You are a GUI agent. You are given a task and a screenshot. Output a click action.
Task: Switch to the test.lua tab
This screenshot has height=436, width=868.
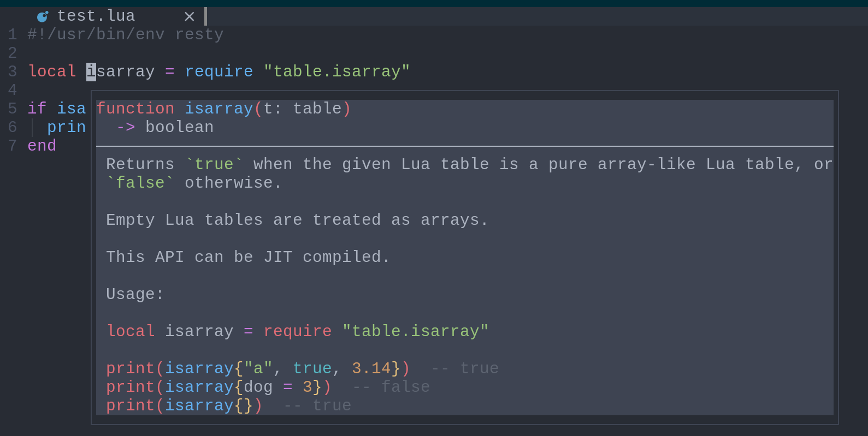tap(96, 16)
